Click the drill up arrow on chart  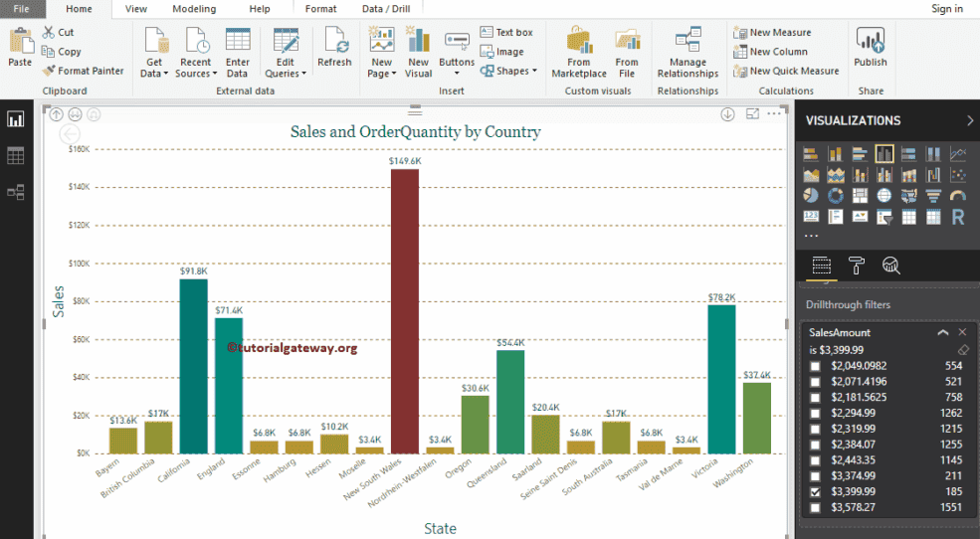57,115
